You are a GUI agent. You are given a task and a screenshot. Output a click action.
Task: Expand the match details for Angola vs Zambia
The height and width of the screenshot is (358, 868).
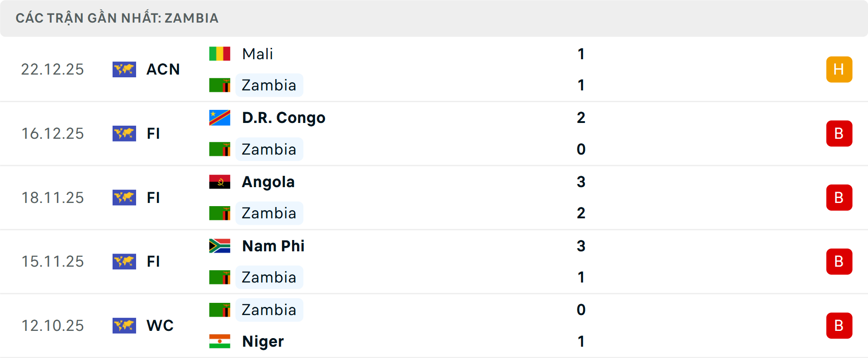tap(434, 198)
